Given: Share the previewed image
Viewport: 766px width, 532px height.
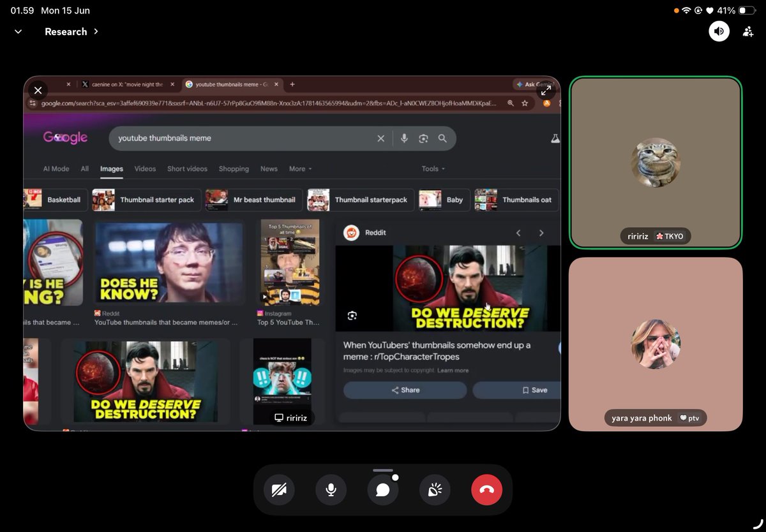Looking at the screenshot, I should [405, 390].
